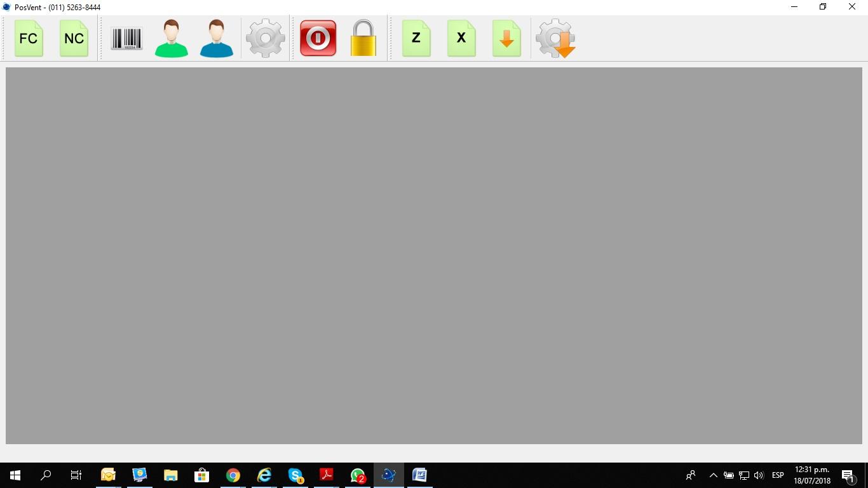Launch Skype from the taskbar
This screenshot has height=488, width=868.
[295, 475]
